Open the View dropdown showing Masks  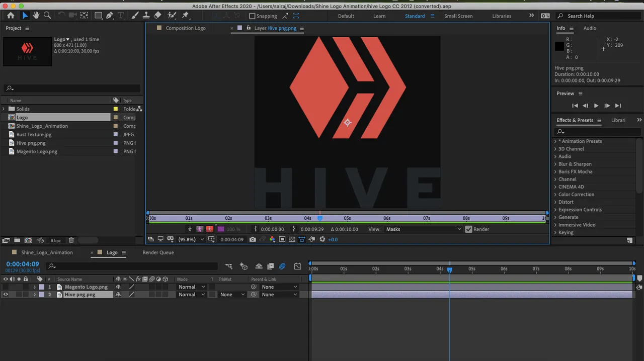pos(423,229)
